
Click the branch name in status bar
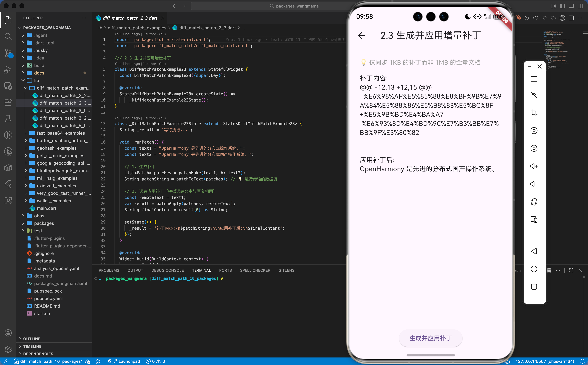coord(51,361)
